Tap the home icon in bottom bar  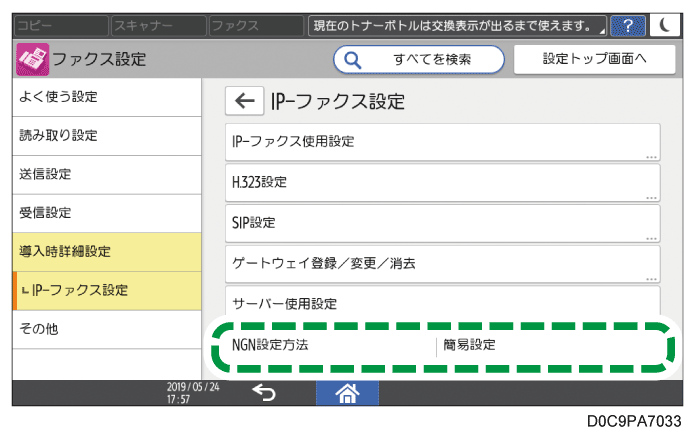(347, 393)
